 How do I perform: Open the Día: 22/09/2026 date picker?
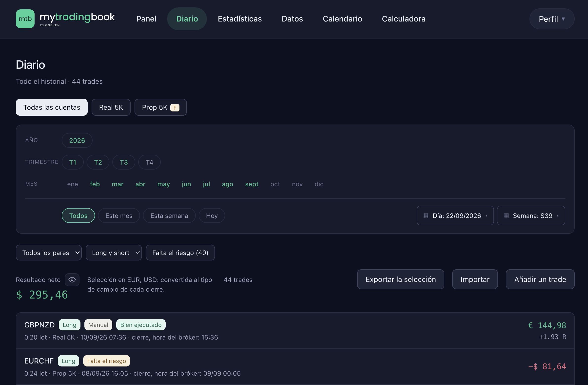pyautogui.click(x=455, y=216)
